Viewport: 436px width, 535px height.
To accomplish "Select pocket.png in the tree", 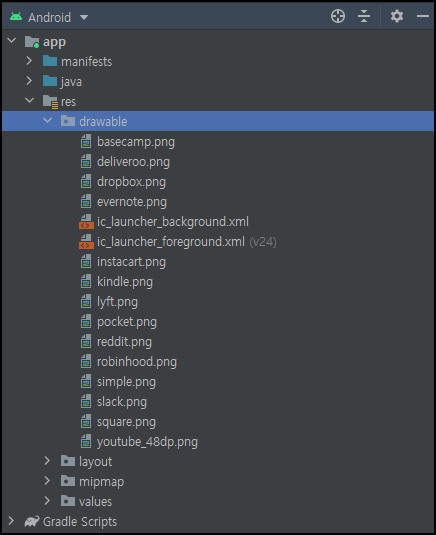I will point(127,322).
